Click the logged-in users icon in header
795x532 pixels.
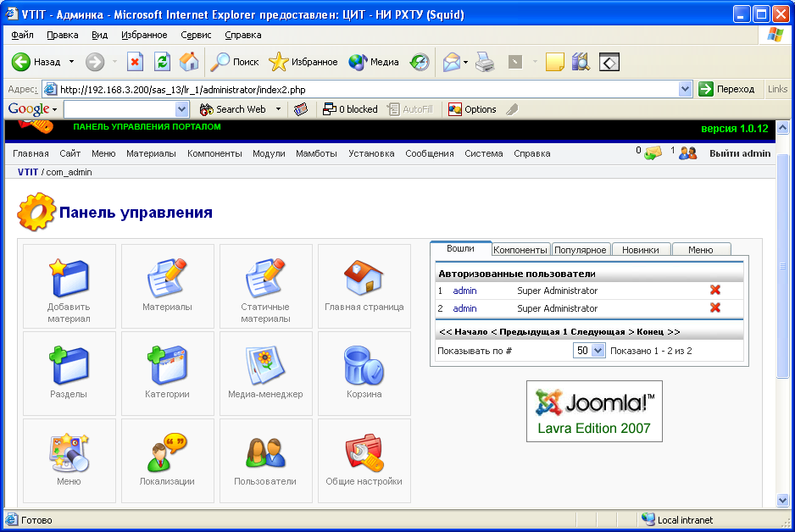(x=687, y=152)
